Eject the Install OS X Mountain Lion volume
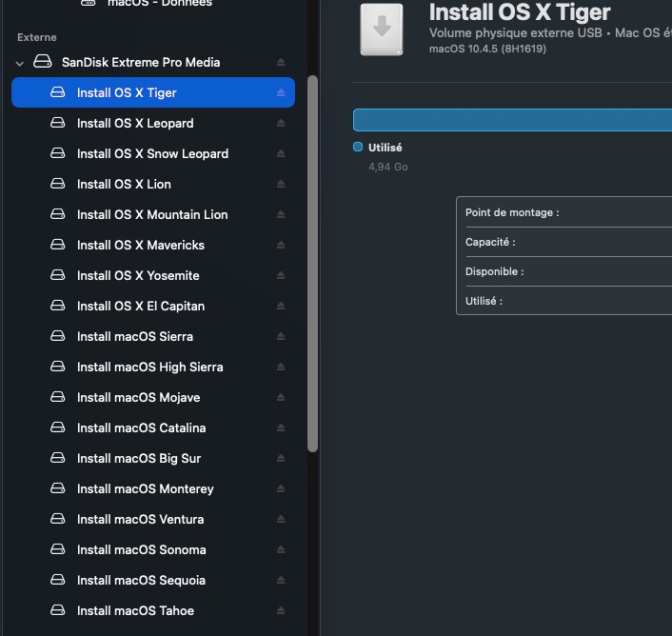 (x=281, y=214)
